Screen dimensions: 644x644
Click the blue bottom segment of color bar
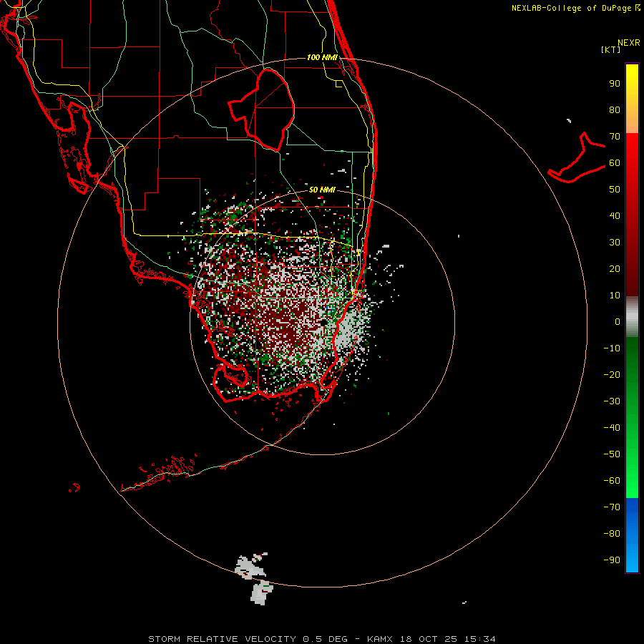click(632, 535)
